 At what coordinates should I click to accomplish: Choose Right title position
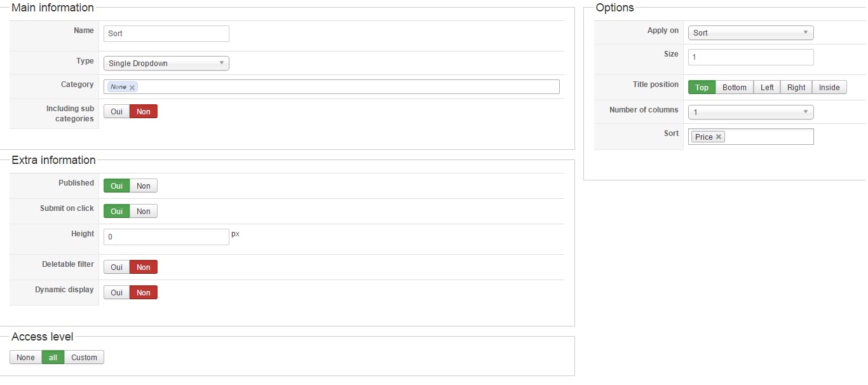(796, 88)
